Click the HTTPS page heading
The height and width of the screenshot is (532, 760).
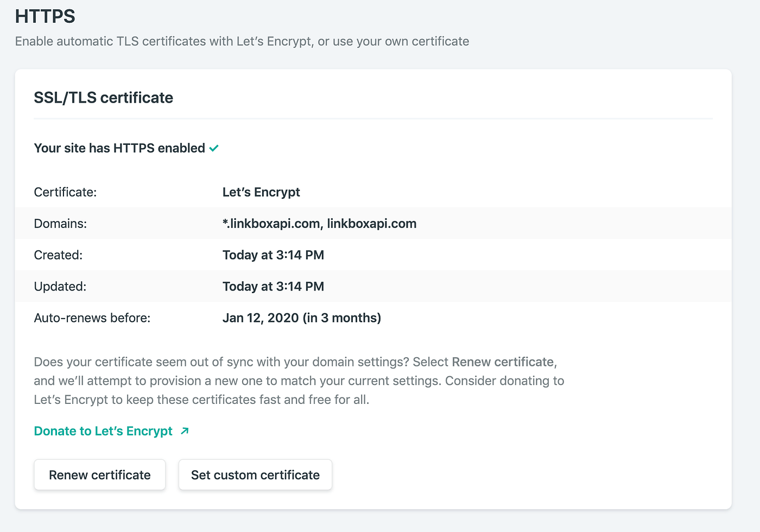point(45,16)
